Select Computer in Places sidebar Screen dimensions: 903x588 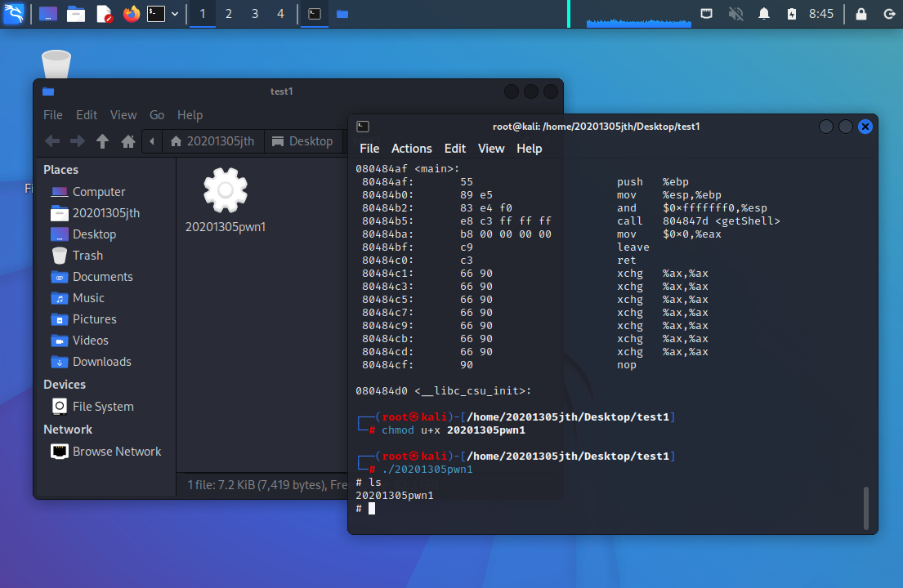point(88,192)
